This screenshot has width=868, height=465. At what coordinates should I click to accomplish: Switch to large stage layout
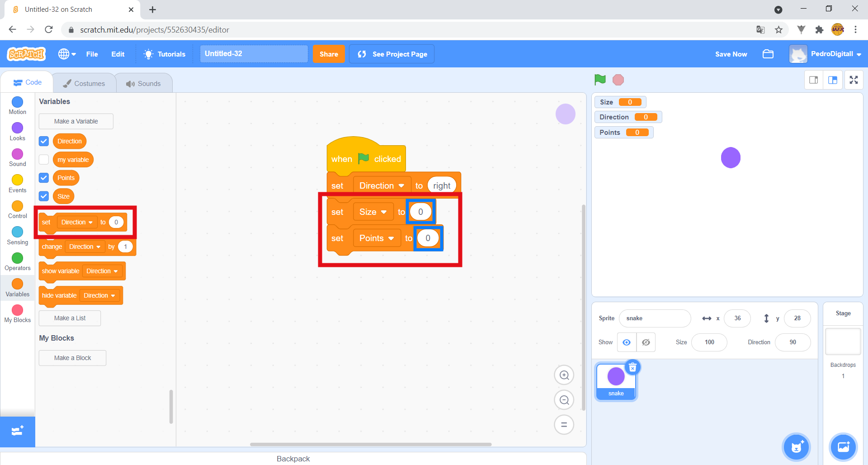(x=833, y=80)
